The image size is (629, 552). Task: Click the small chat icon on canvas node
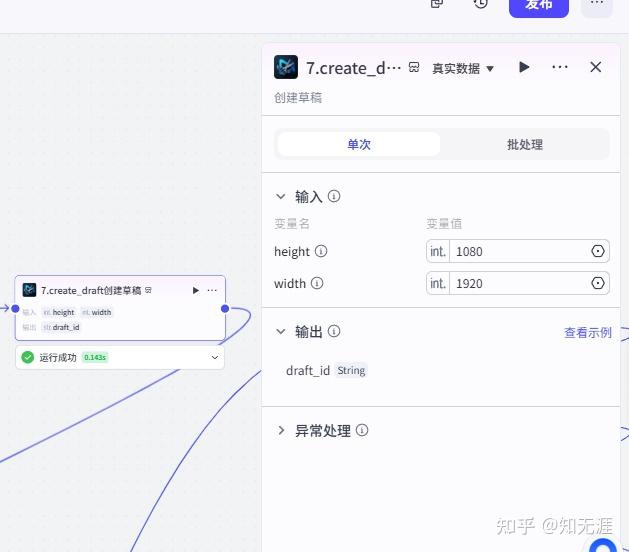point(148,290)
